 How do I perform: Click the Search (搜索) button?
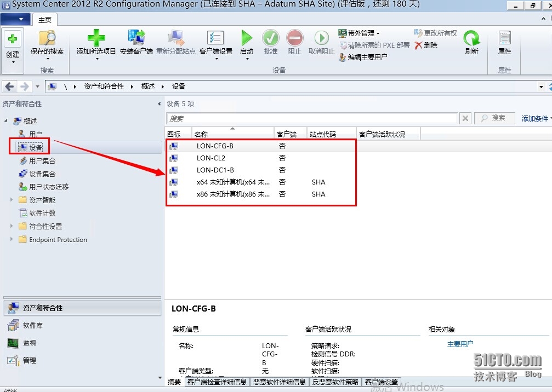(x=494, y=118)
